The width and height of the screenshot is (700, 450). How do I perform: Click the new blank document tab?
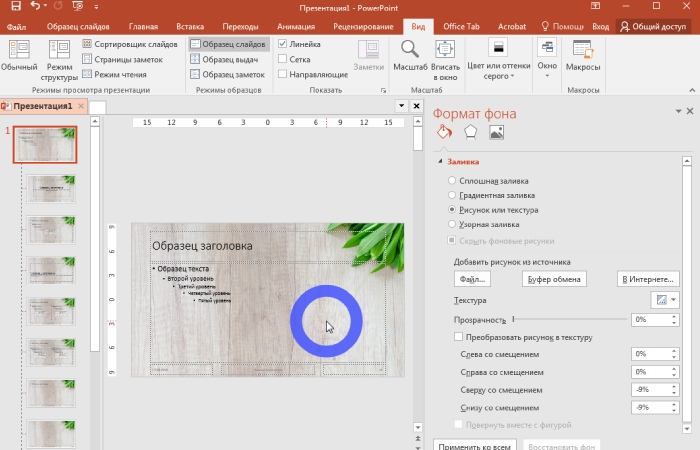[97, 107]
